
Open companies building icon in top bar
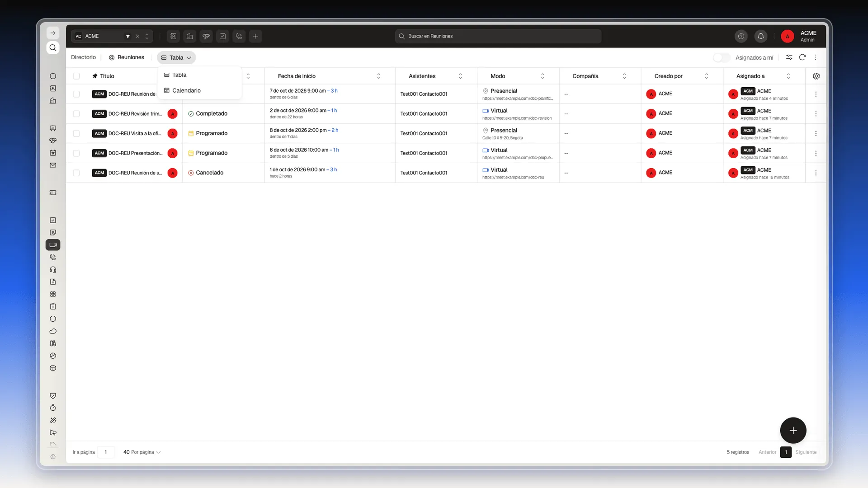[190, 36]
